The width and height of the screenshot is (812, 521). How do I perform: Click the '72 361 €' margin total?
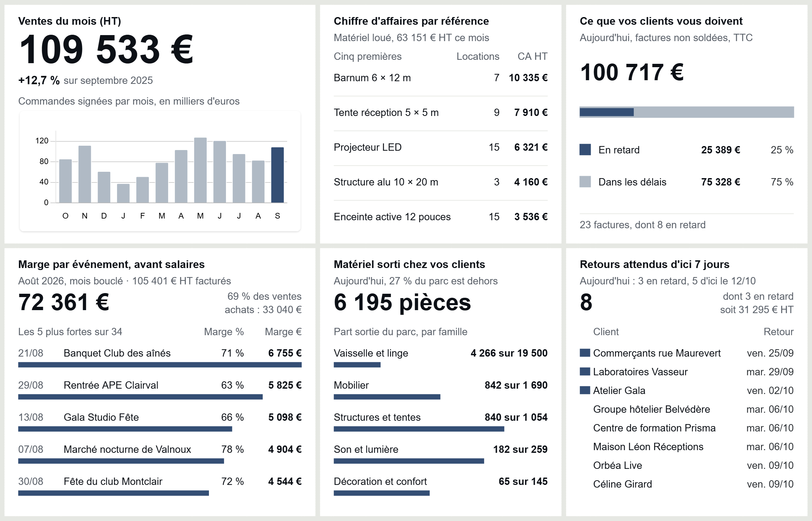click(64, 302)
